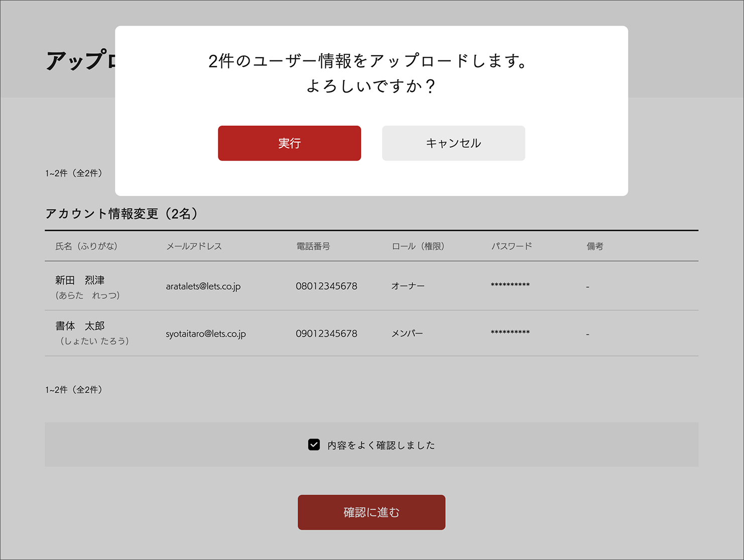
Task: Click the アカウント情報変更（2名） heading
Action: 121,214
